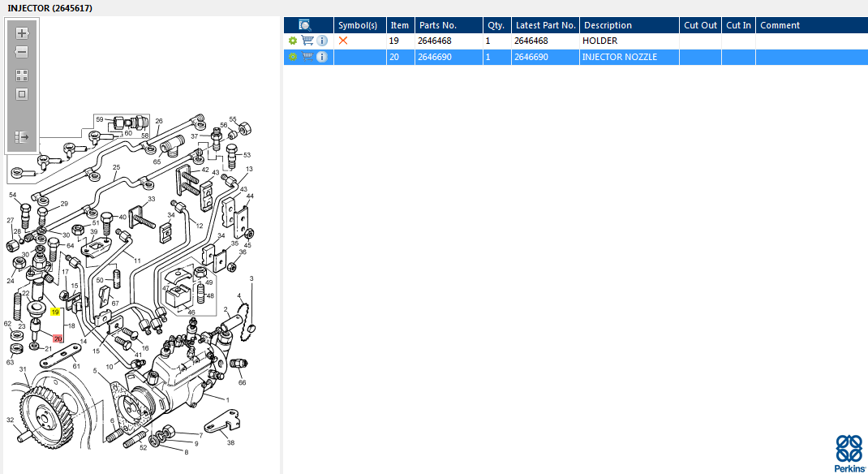Screen dimensions: 868x474
Task: Zoom in on the parts diagram
Action: click(22, 33)
